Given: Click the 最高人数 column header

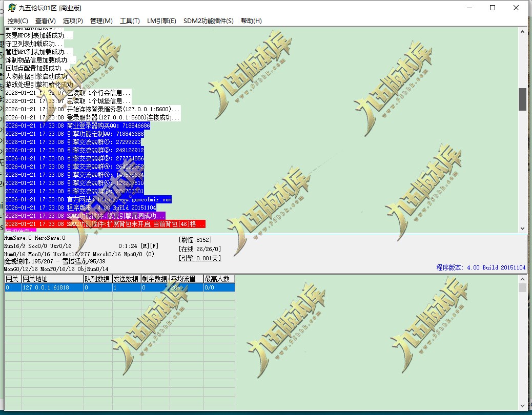Looking at the screenshot, I should pyautogui.click(x=219, y=279).
